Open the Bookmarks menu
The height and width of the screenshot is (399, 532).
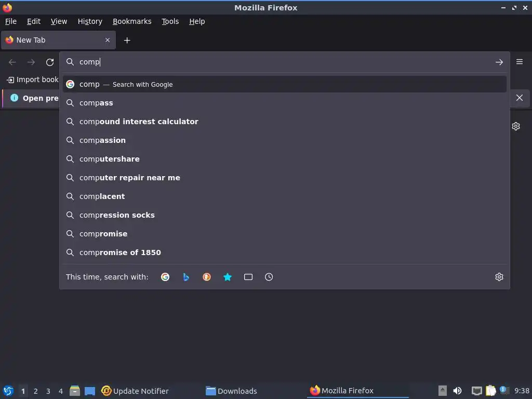point(132,21)
